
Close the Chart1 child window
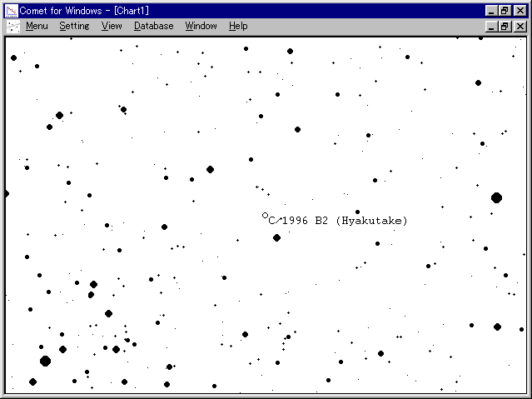(x=520, y=26)
